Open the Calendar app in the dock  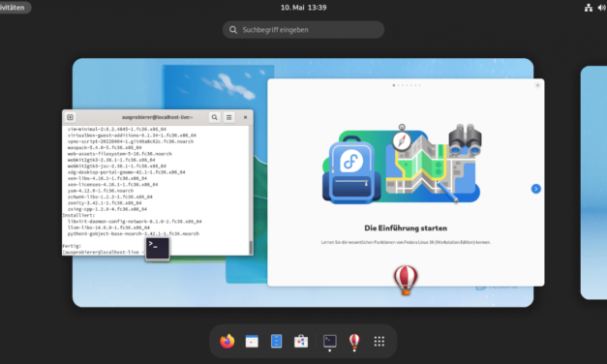tap(252, 341)
